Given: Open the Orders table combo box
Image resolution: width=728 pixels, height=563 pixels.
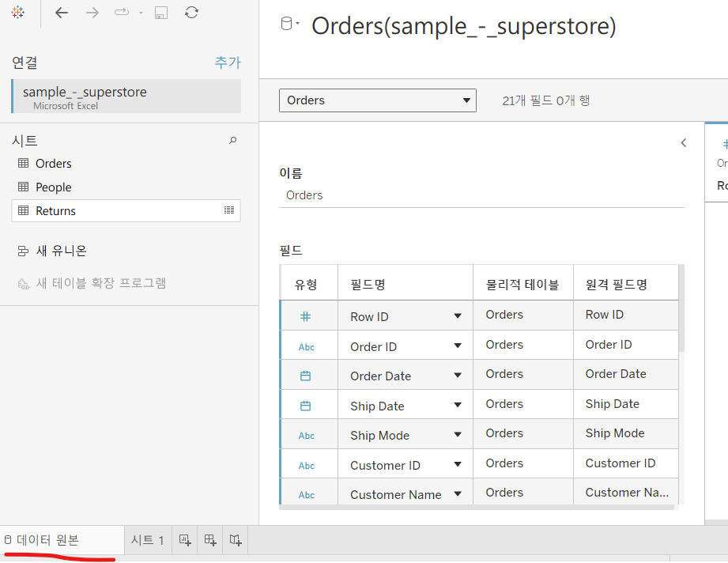Looking at the screenshot, I should [378, 100].
